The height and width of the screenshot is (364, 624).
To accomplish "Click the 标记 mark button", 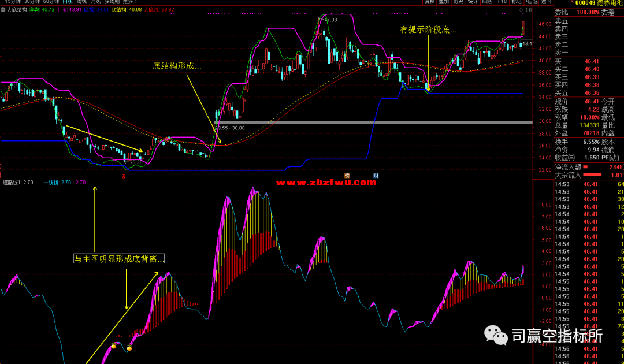I will click(516, 2).
